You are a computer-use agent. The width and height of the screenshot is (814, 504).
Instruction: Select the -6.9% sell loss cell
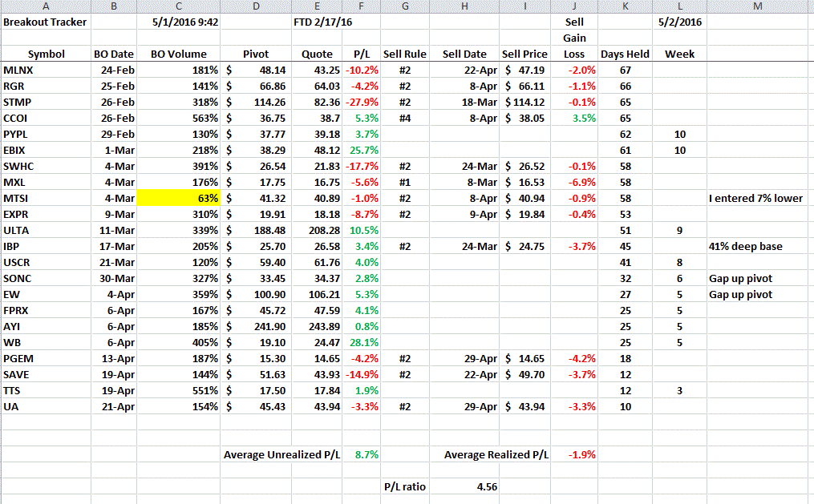574,183
